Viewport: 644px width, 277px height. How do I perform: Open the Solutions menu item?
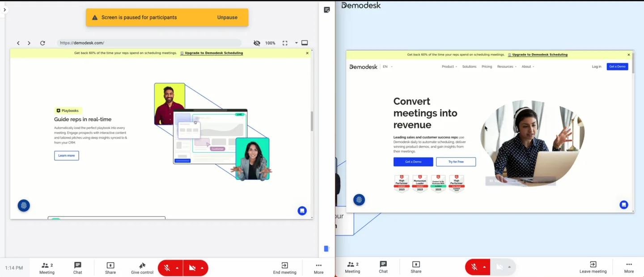point(469,67)
